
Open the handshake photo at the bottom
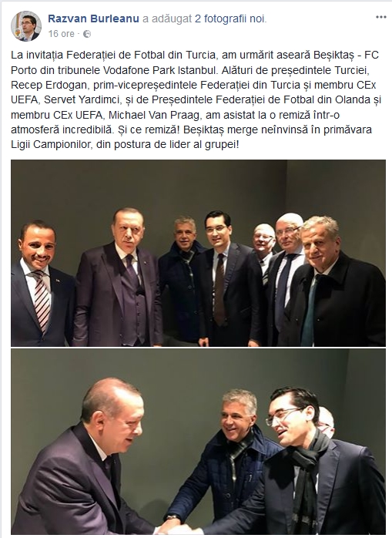coord(198,442)
